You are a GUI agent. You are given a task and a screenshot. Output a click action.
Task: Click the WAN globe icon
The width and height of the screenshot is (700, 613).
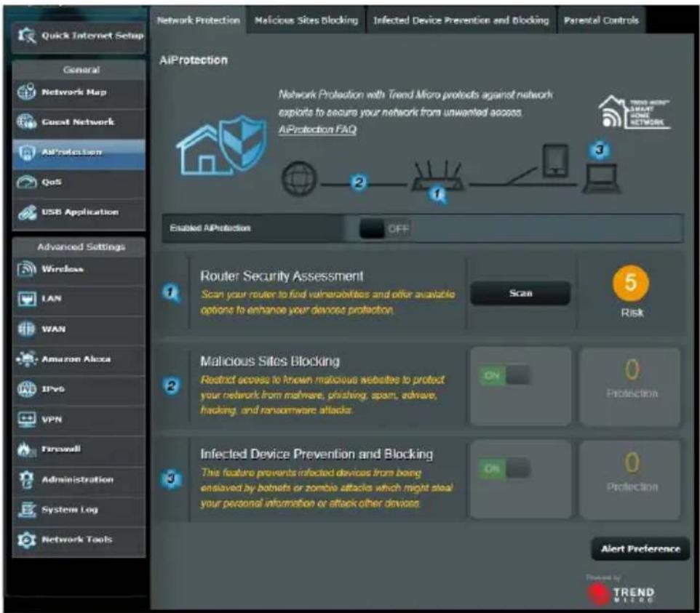(26, 329)
